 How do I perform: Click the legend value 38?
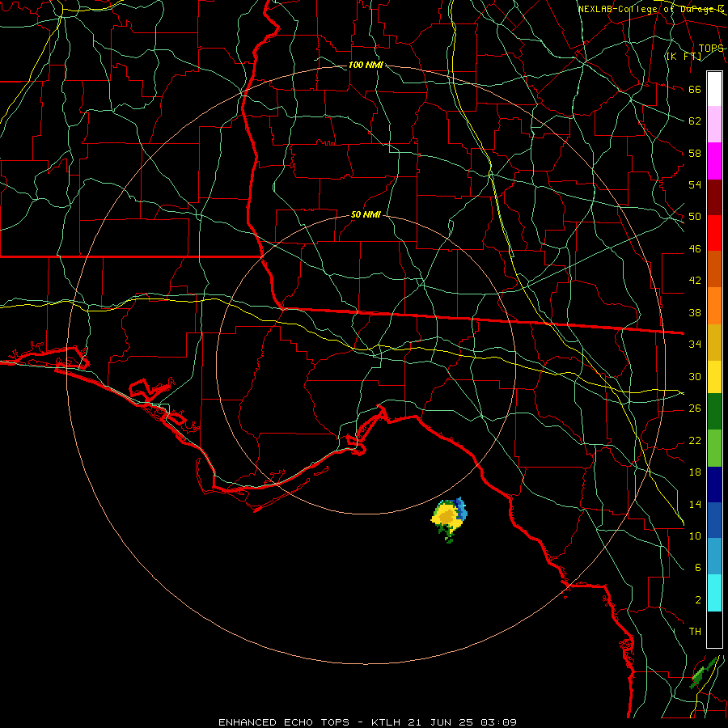coord(695,312)
